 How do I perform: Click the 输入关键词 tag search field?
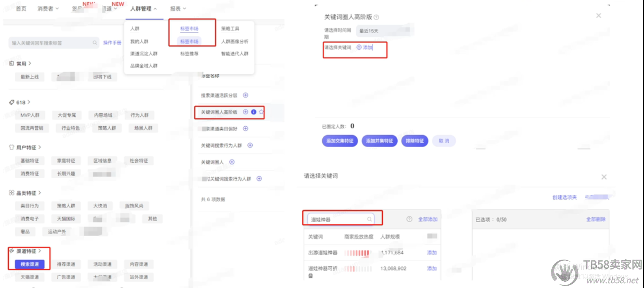[x=51, y=43]
